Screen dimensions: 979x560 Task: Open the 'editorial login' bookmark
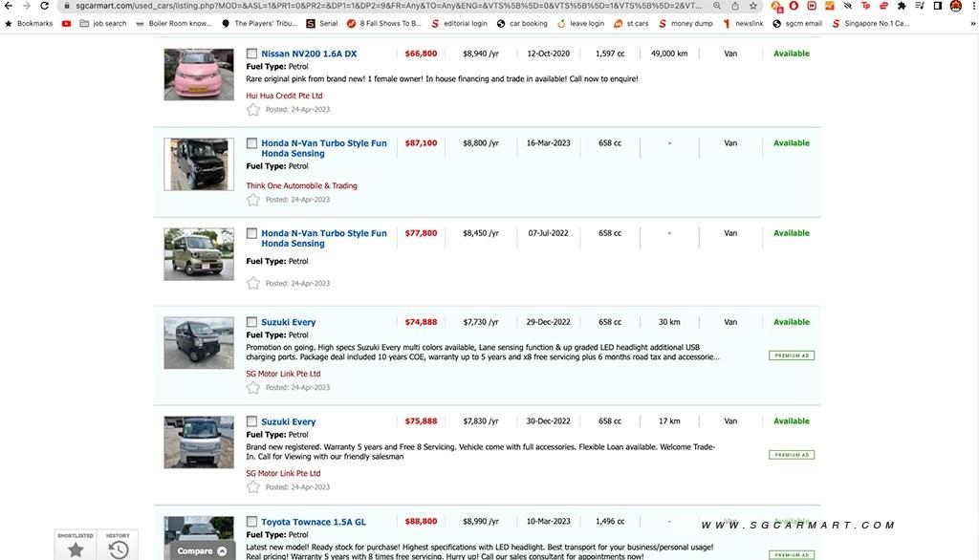coord(459,23)
